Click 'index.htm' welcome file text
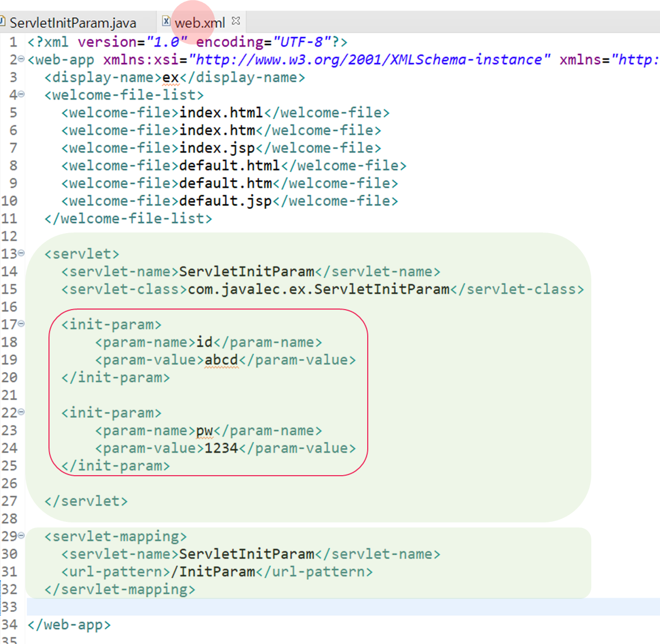This screenshot has width=660, height=644. tap(217, 131)
